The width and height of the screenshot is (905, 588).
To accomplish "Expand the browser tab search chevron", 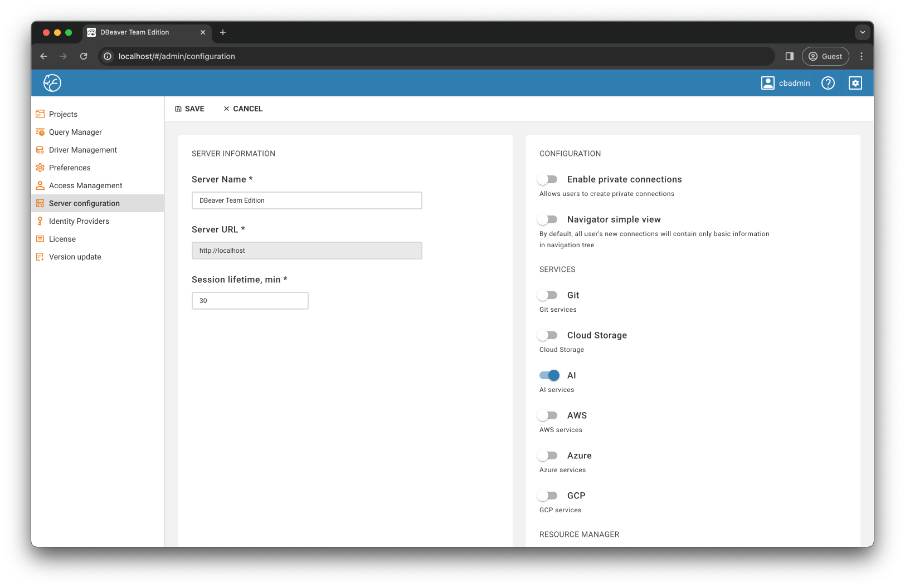I will [x=862, y=32].
